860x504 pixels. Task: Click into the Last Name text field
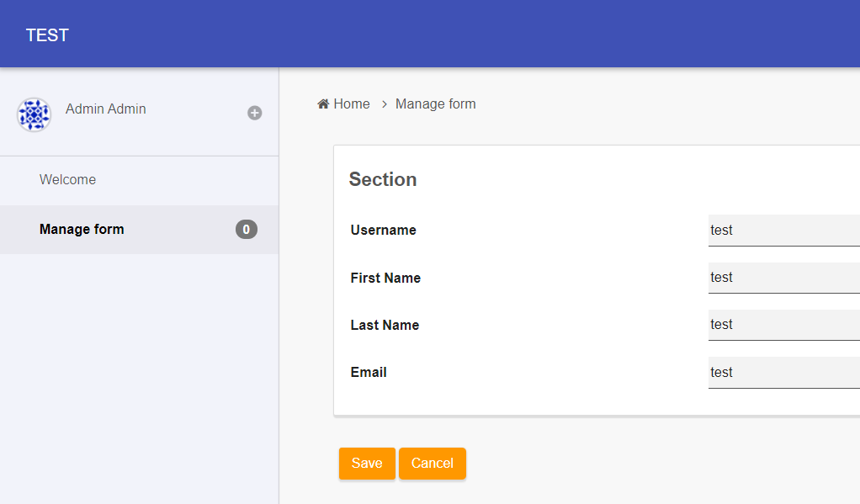pyautogui.click(x=783, y=325)
